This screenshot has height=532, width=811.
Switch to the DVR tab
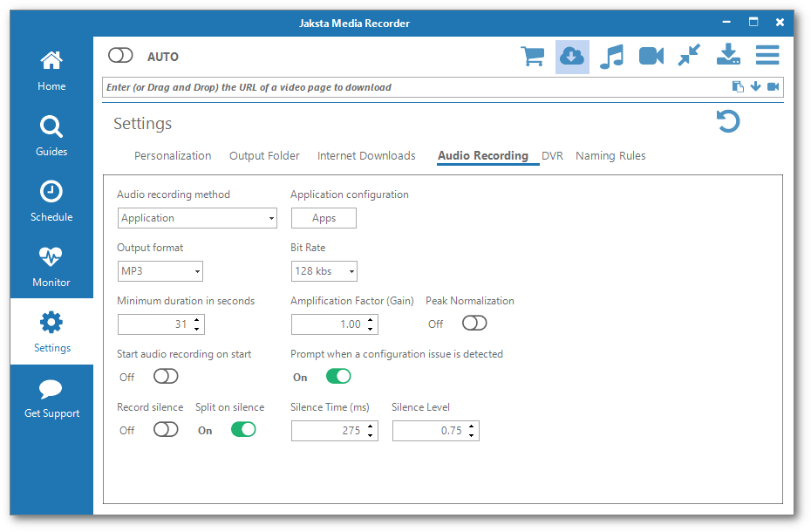(552, 156)
